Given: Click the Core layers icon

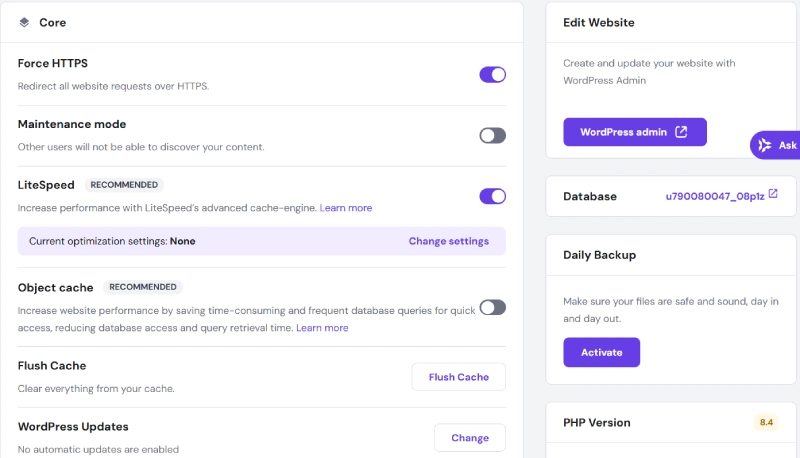Looking at the screenshot, I should [24, 22].
